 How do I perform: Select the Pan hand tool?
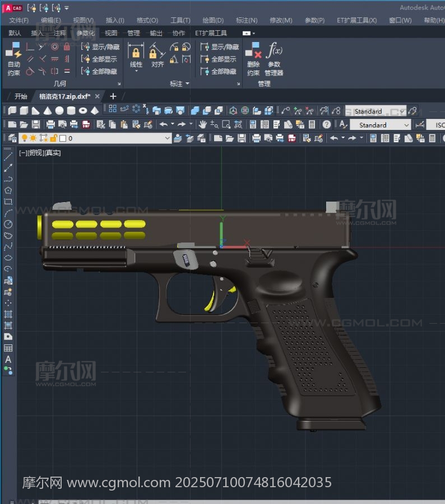click(202, 124)
